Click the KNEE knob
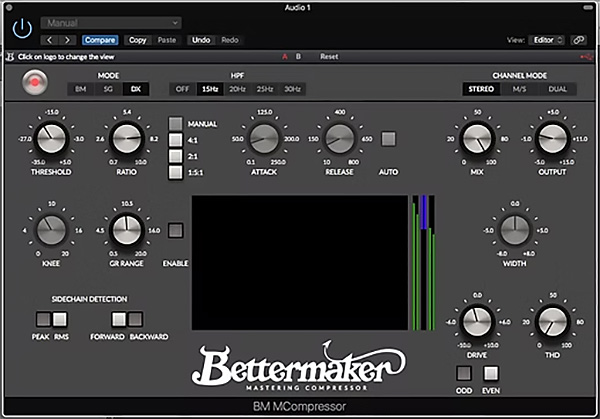Image resolution: width=600 pixels, height=419 pixels. coord(51,230)
